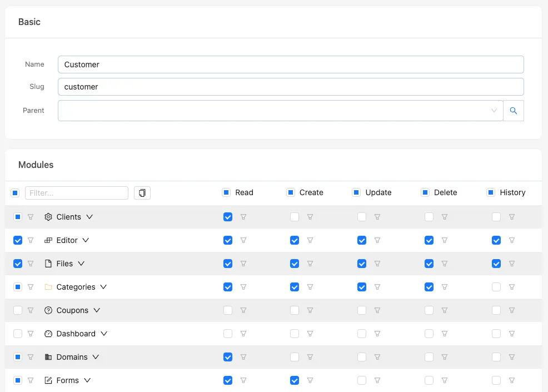Enable History permission for Categories
The height and width of the screenshot is (392, 548).
(x=496, y=287)
